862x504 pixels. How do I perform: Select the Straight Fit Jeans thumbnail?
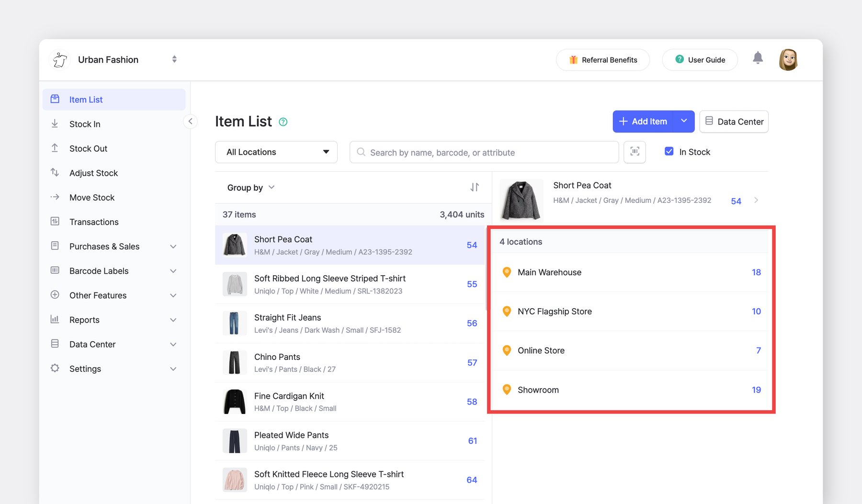click(235, 323)
